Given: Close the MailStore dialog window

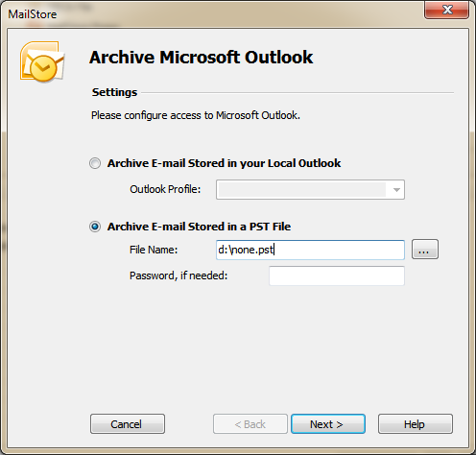Looking at the screenshot, I should 447,10.
